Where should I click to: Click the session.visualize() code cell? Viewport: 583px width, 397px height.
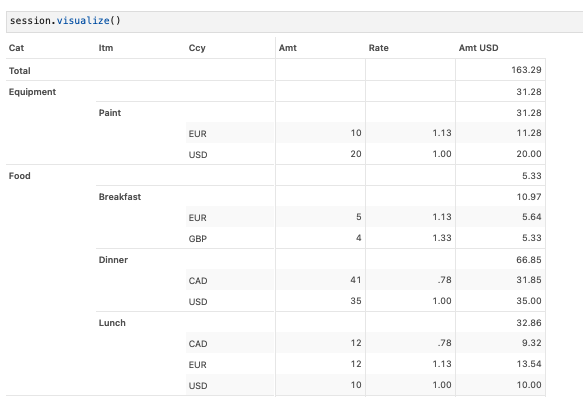(294, 21)
